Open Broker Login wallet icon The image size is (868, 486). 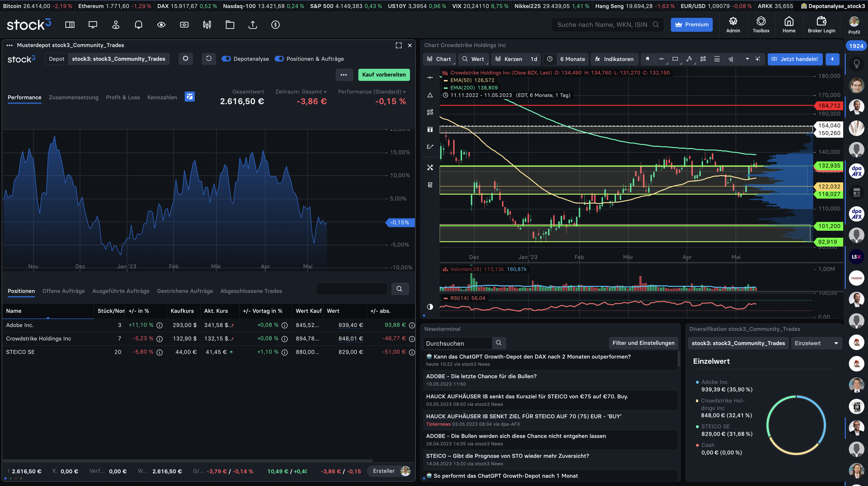(821, 25)
